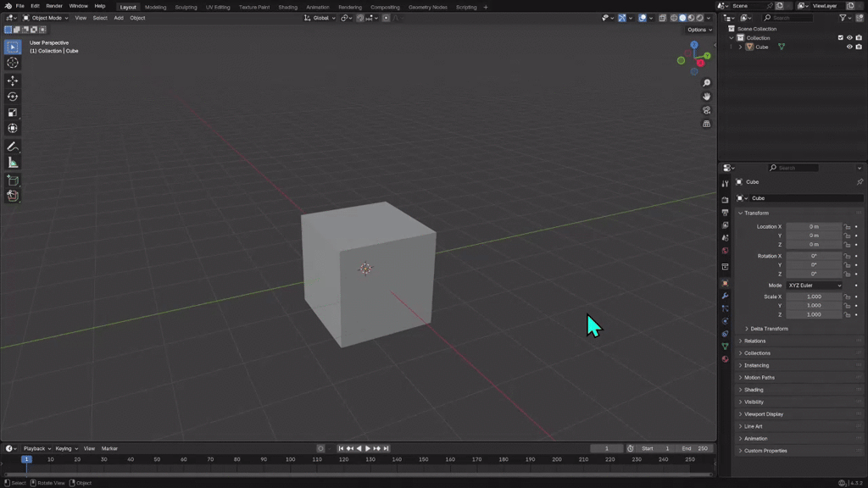
Task: Click the zoom magnifier viewport icon
Action: click(706, 83)
